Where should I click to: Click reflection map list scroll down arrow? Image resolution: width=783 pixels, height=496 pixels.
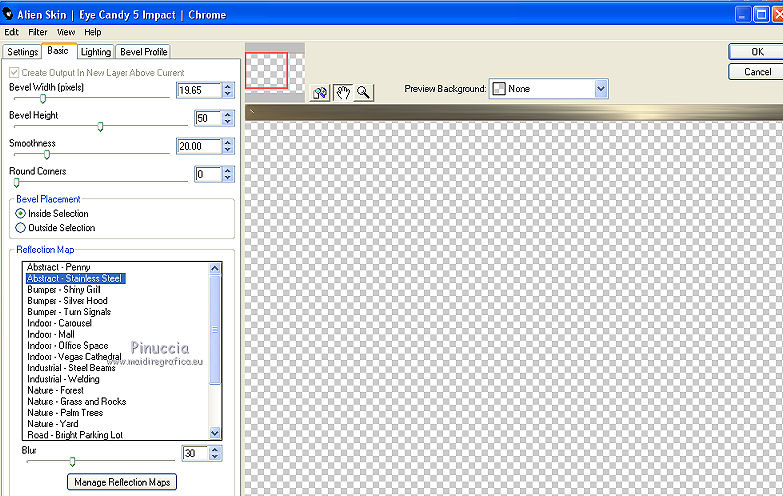(x=215, y=433)
